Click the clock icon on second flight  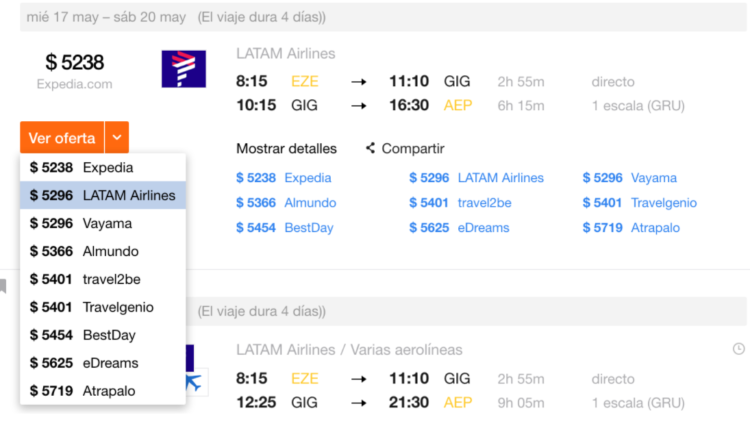click(739, 349)
